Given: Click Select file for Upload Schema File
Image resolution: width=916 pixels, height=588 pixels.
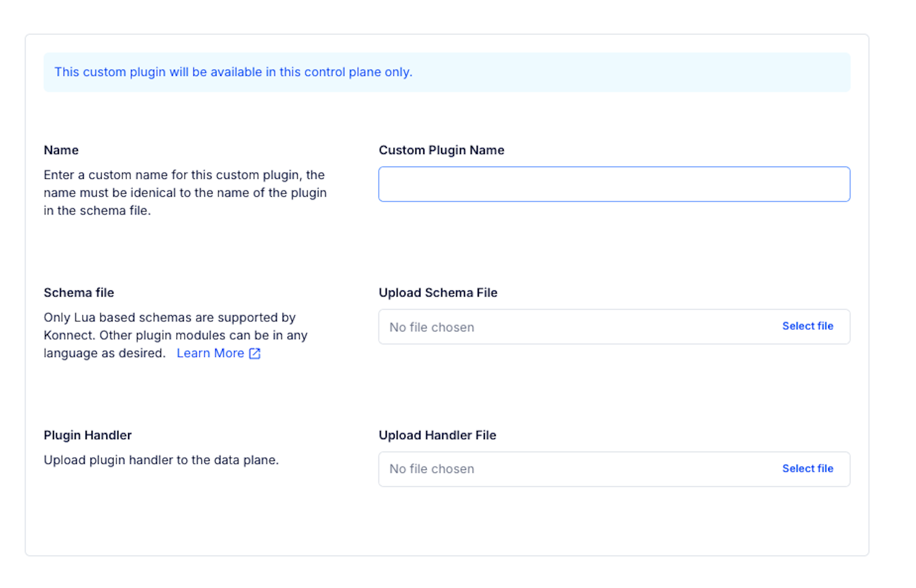Looking at the screenshot, I should (807, 326).
